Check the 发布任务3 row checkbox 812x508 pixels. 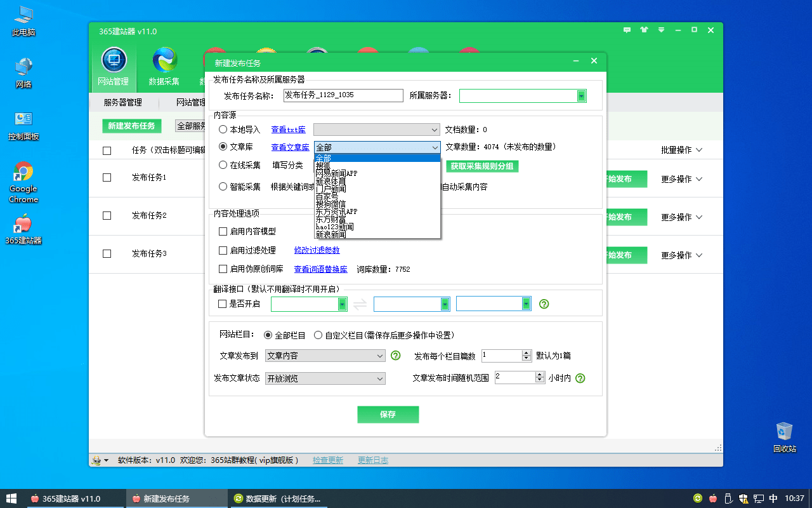(107, 254)
